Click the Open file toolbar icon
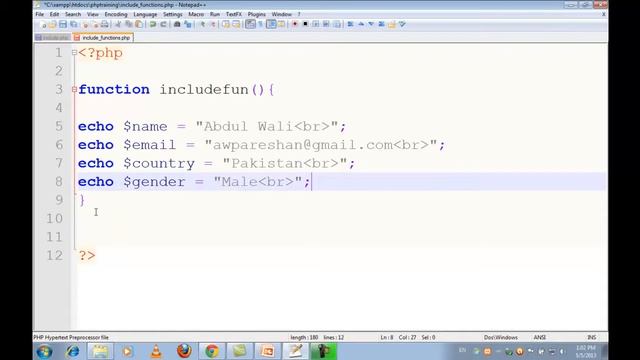The image size is (640, 360). click(53, 24)
